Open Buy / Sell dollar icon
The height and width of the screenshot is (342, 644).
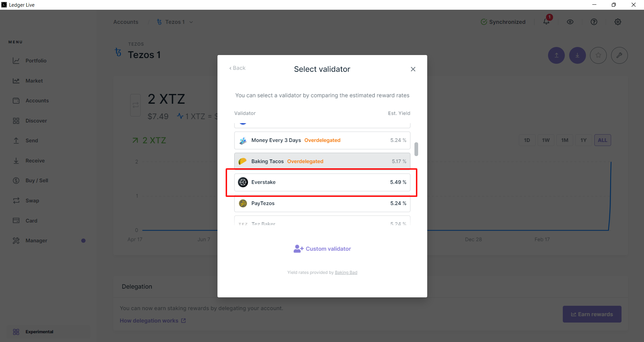[16, 181]
